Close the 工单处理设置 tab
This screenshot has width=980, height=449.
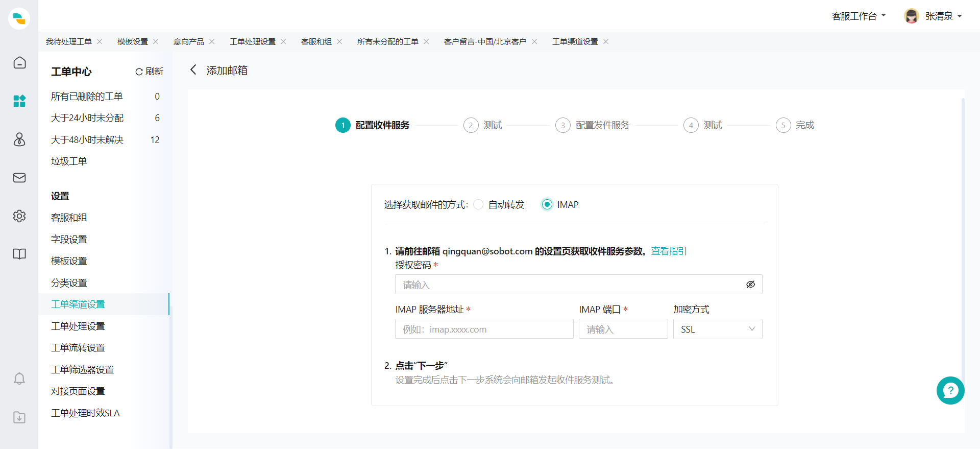point(283,41)
